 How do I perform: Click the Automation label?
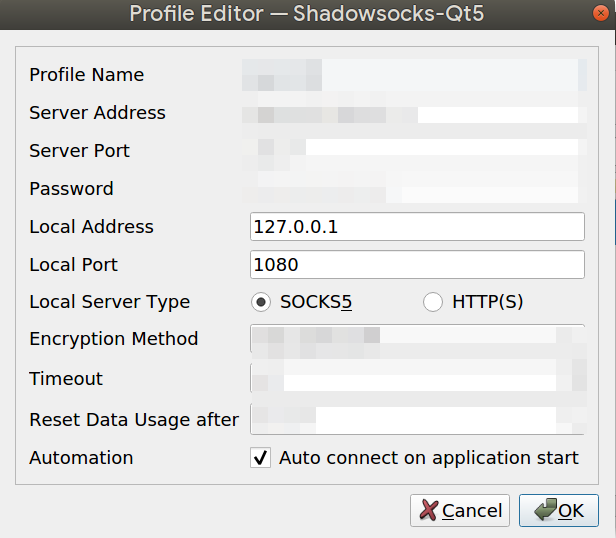coord(81,458)
